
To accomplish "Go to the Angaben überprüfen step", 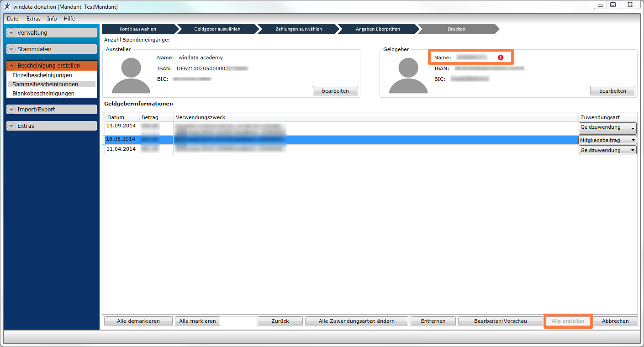I will [378, 29].
